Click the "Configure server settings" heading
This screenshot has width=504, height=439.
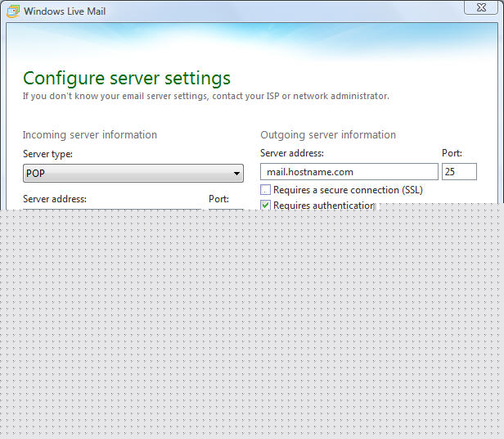(126, 79)
